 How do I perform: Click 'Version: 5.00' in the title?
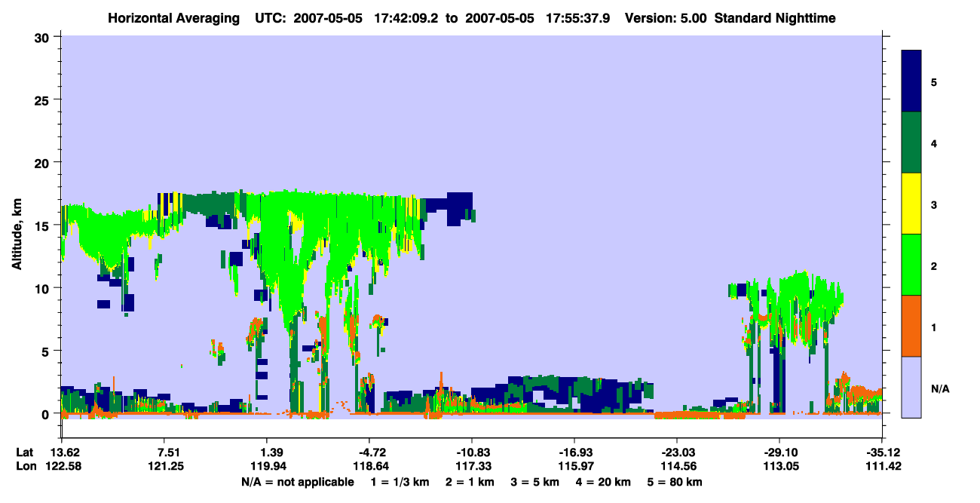(x=666, y=17)
